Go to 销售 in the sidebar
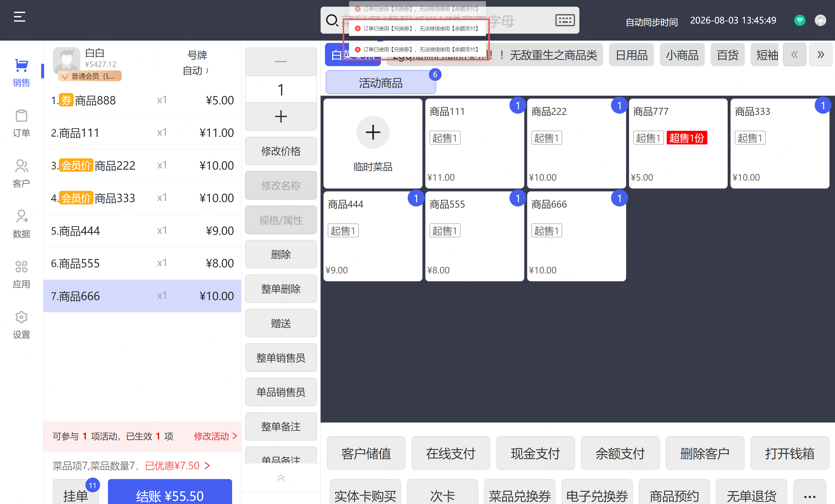The height and width of the screenshot is (504, 835). [x=21, y=72]
